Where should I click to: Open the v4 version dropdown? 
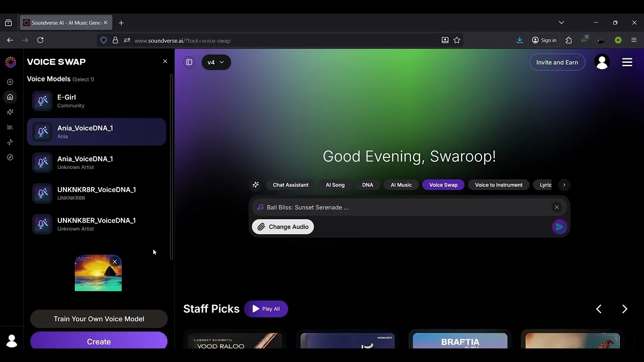coord(216,62)
